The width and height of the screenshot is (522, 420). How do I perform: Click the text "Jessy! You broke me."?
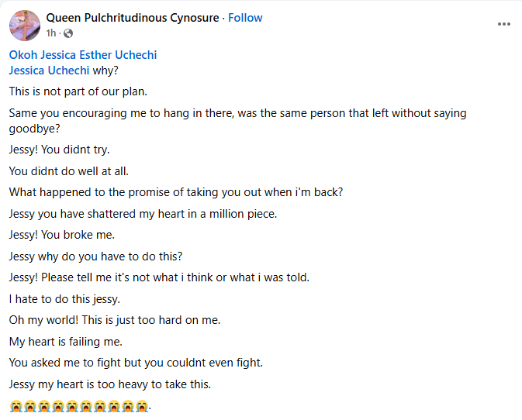(x=62, y=234)
